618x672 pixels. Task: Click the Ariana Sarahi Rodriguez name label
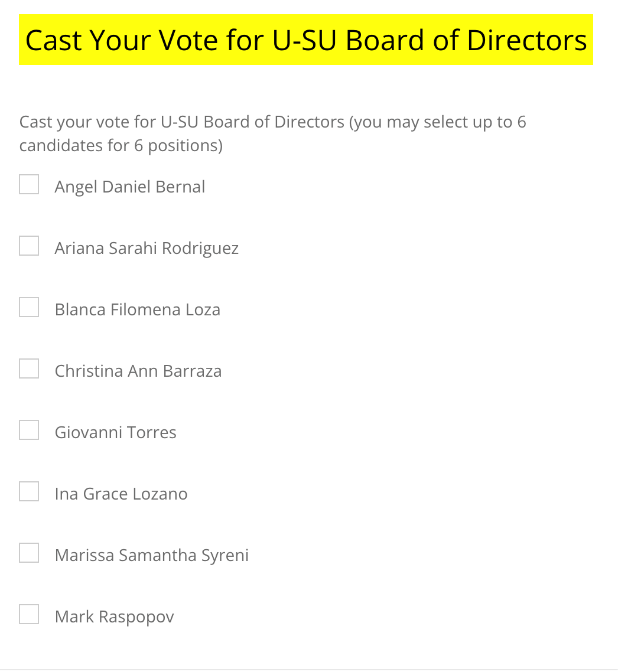(147, 248)
